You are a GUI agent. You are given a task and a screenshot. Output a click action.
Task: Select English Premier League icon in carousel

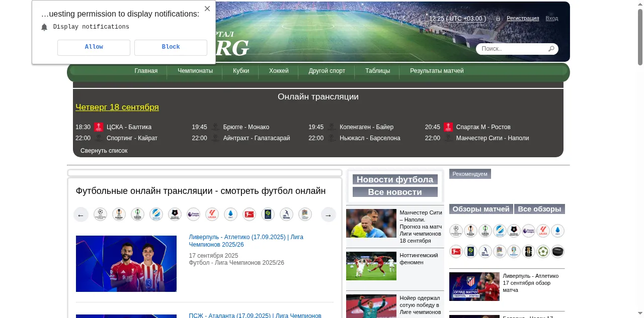pyautogui.click(x=193, y=215)
